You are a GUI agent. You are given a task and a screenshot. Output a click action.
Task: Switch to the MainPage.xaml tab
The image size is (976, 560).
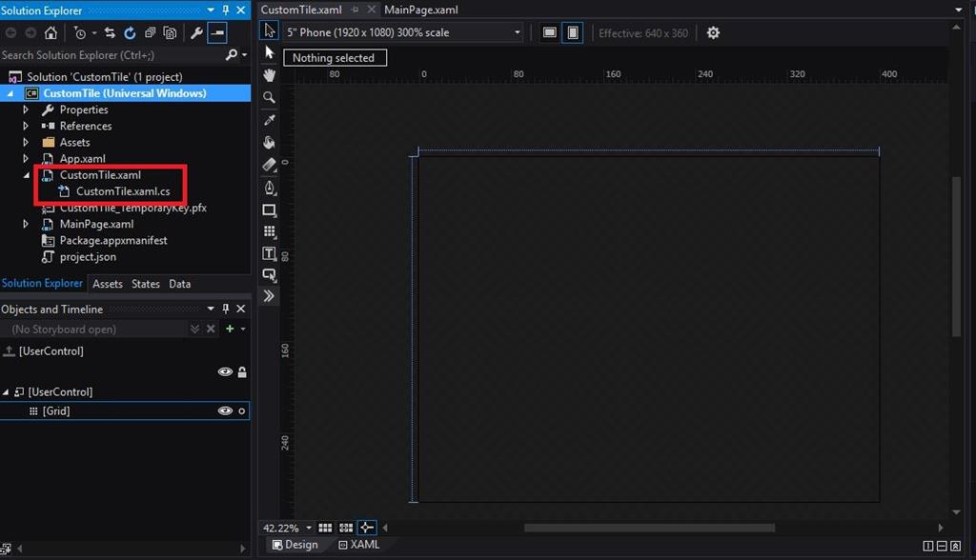pyautogui.click(x=420, y=10)
